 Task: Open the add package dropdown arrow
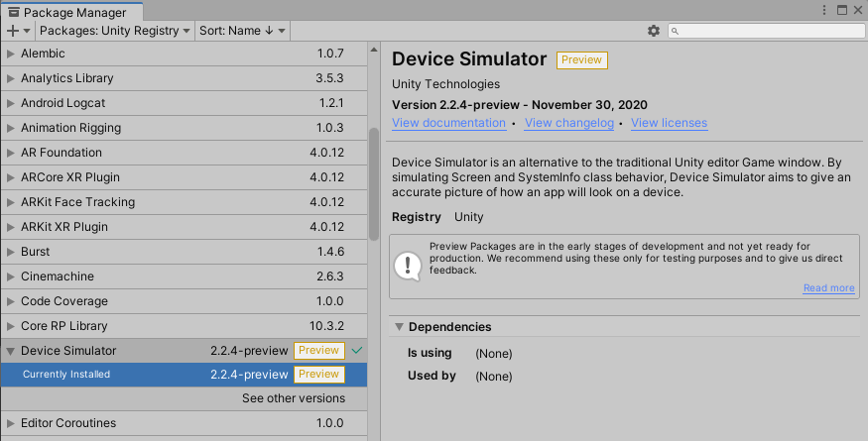point(27,31)
